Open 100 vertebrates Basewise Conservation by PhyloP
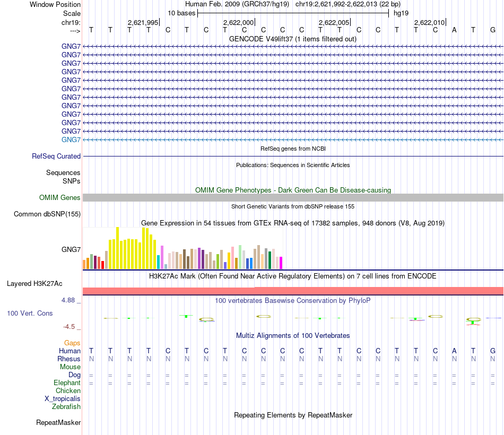The width and height of the screenshot is (504, 435). 293,300
